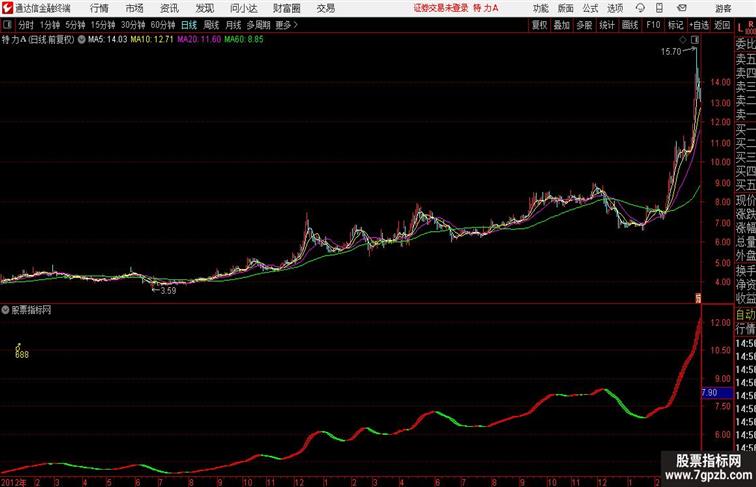
Task: Click the mobile phone icon
Action: tap(660, 8)
